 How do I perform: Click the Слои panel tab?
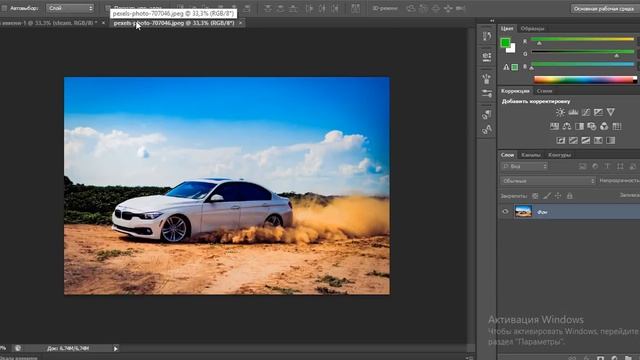click(x=507, y=155)
